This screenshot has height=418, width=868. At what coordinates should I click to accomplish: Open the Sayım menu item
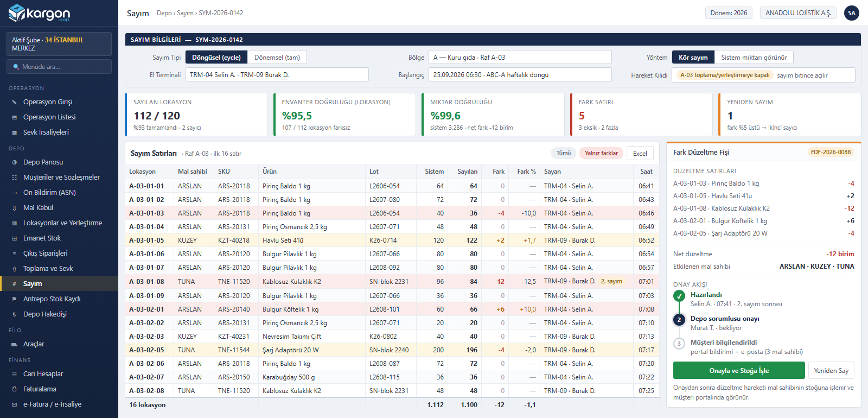[x=59, y=284]
